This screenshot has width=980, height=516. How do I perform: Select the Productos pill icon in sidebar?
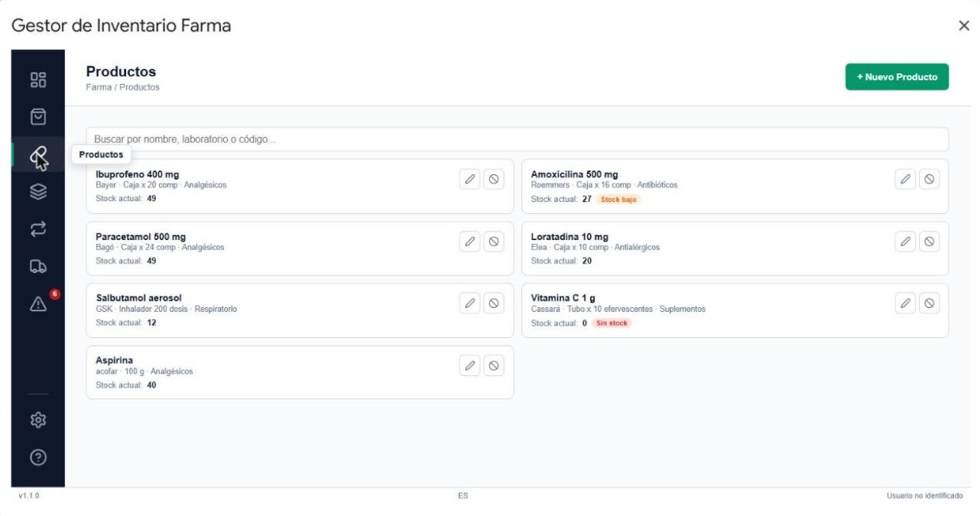pyautogui.click(x=38, y=154)
